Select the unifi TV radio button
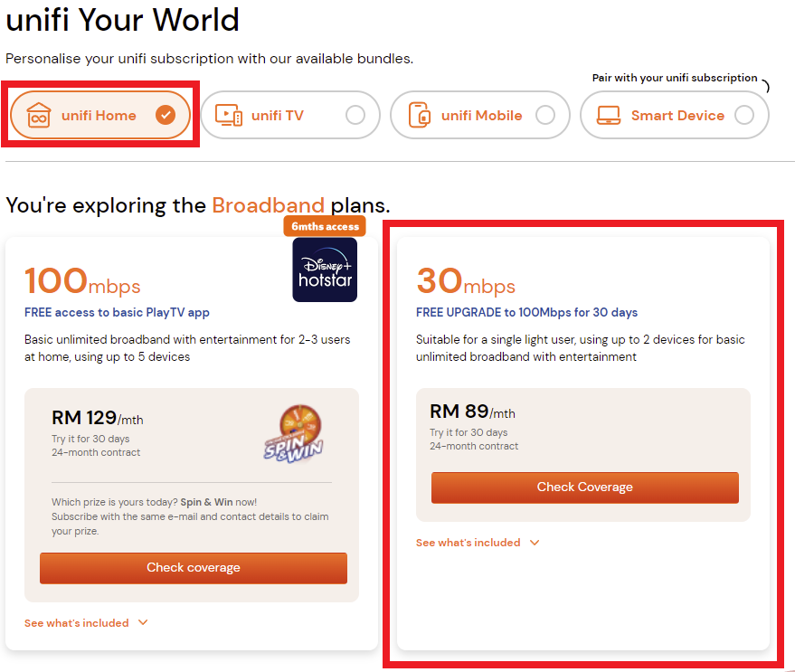The image size is (795, 672). (355, 116)
